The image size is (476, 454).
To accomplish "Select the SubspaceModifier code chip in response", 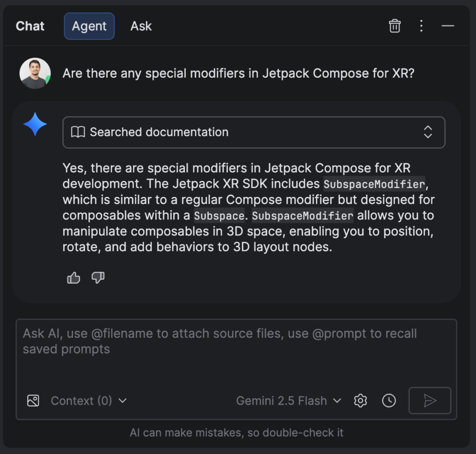I will [374, 184].
